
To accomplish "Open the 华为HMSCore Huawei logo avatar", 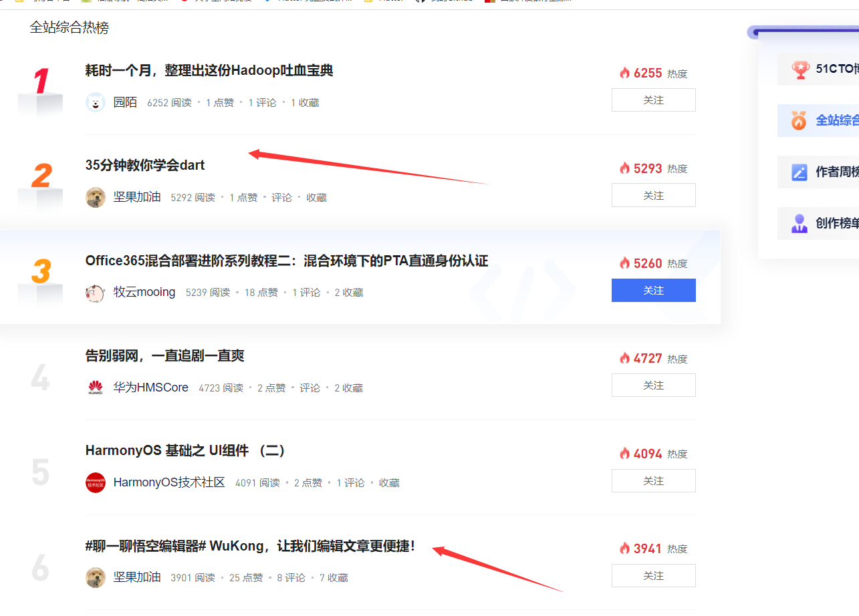I will click(96, 388).
